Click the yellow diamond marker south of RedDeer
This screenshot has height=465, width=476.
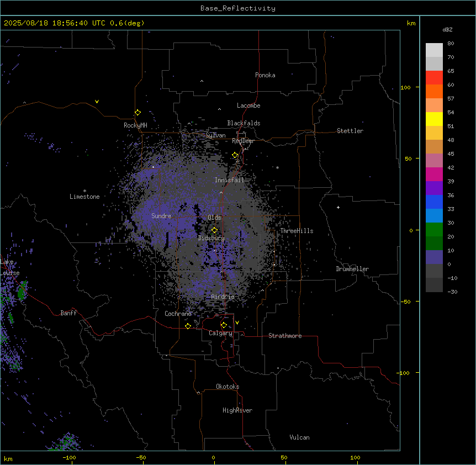235,155
